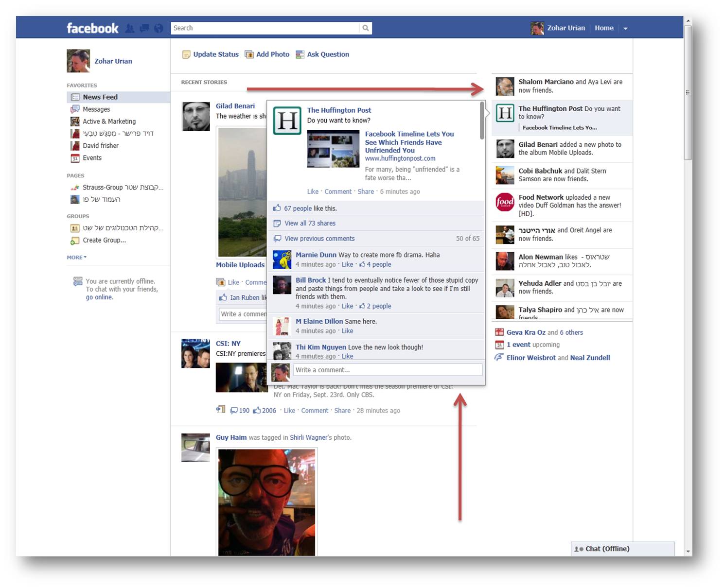Viewport: 724px width, 588px height.
Task: Click the shares icon beside View all 73 shares
Action: click(x=277, y=224)
